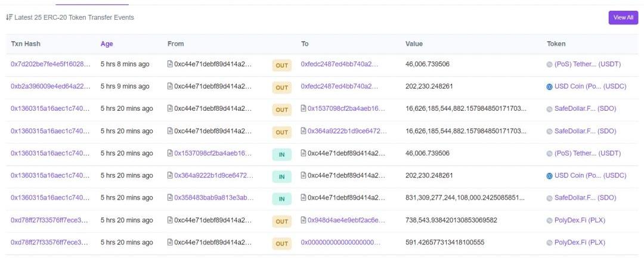The image size is (644, 258).
Task: Click contract file icon before 0x1537098cf2ba4aeb16 in To column
Action: (x=304, y=108)
